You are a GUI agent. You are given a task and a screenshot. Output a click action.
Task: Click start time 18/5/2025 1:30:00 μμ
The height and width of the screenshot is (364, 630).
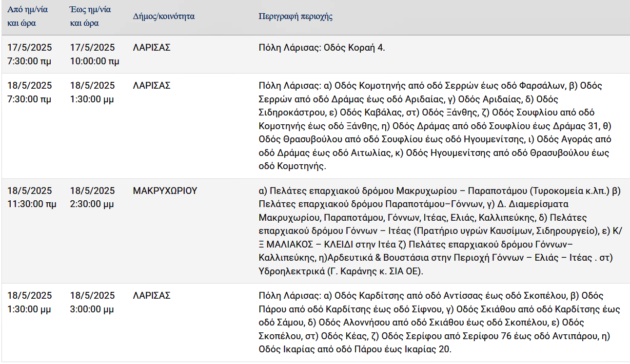(x=30, y=303)
